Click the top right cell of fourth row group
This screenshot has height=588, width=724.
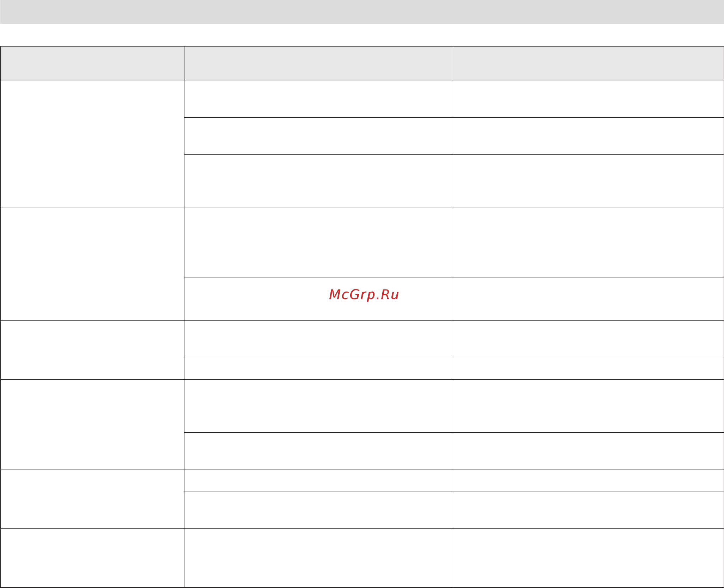(x=589, y=406)
